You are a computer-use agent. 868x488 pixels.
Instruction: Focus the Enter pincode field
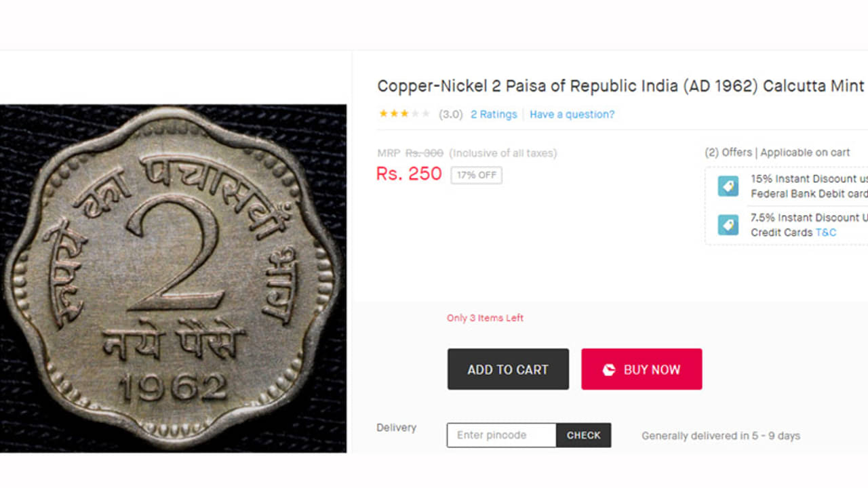point(501,435)
